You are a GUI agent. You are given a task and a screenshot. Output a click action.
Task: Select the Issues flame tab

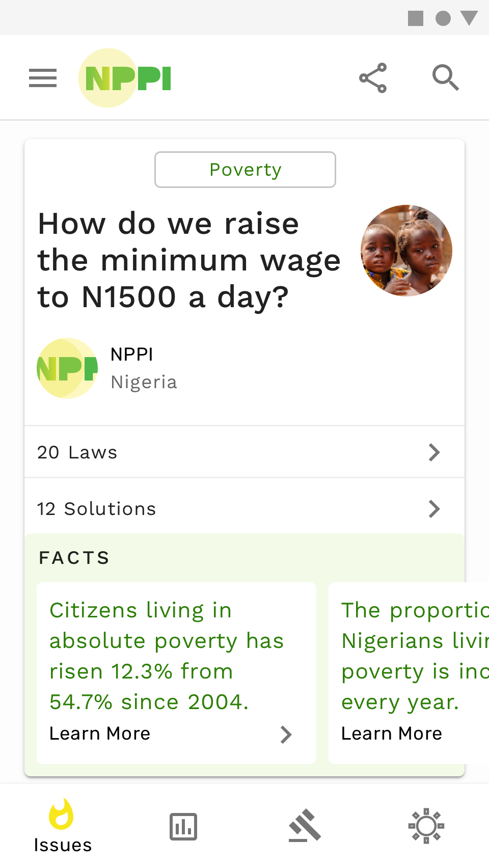pos(62,826)
